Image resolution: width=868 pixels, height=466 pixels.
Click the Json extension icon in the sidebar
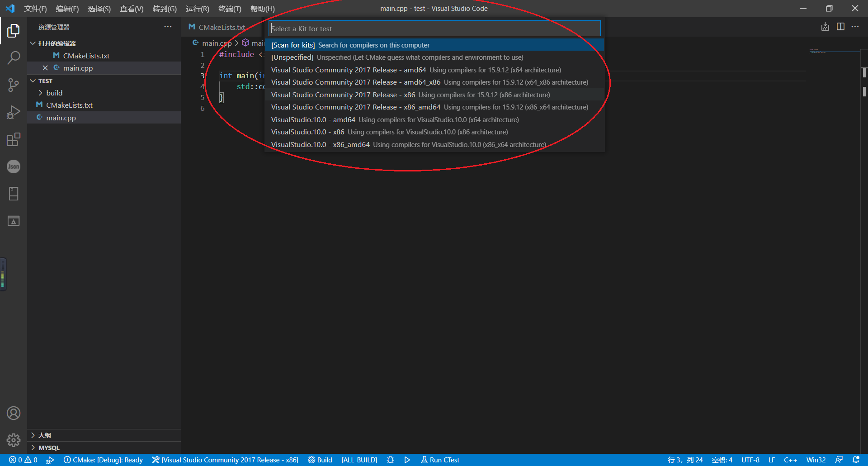click(14, 166)
